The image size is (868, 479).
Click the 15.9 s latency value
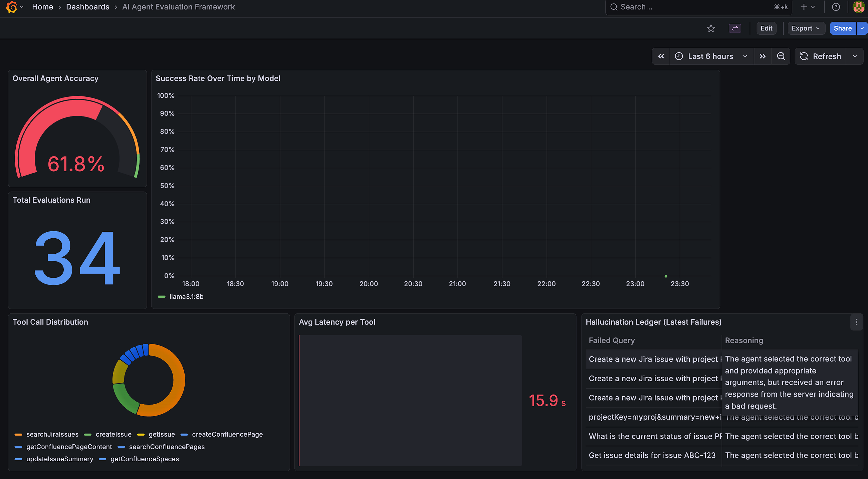547,401
